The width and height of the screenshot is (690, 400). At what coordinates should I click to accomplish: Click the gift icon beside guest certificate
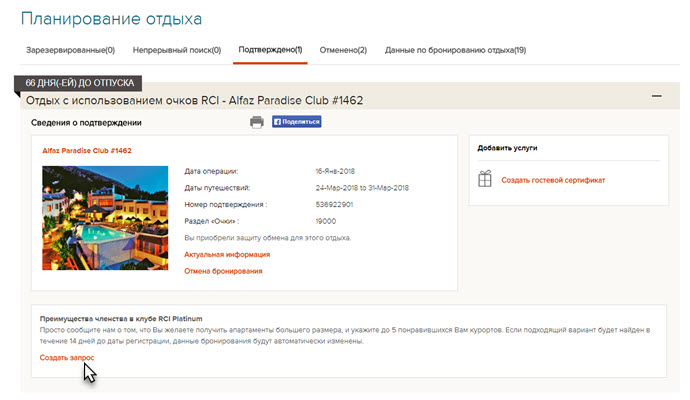click(x=485, y=179)
